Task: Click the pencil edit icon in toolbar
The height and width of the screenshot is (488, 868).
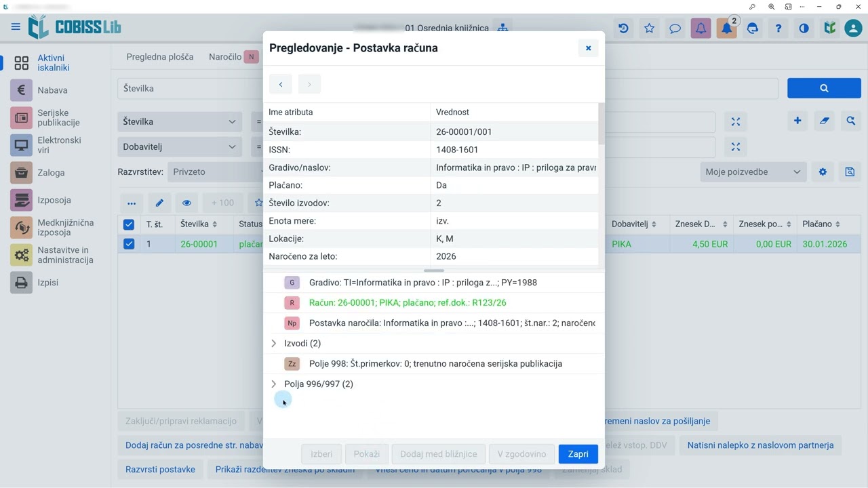Action: 159,203
